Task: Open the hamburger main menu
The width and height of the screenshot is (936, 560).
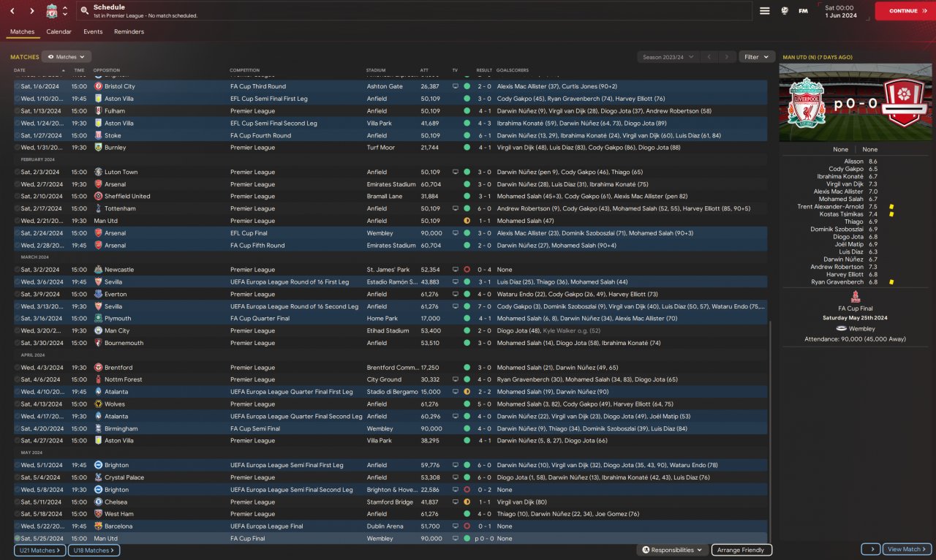Action: pyautogui.click(x=765, y=11)
